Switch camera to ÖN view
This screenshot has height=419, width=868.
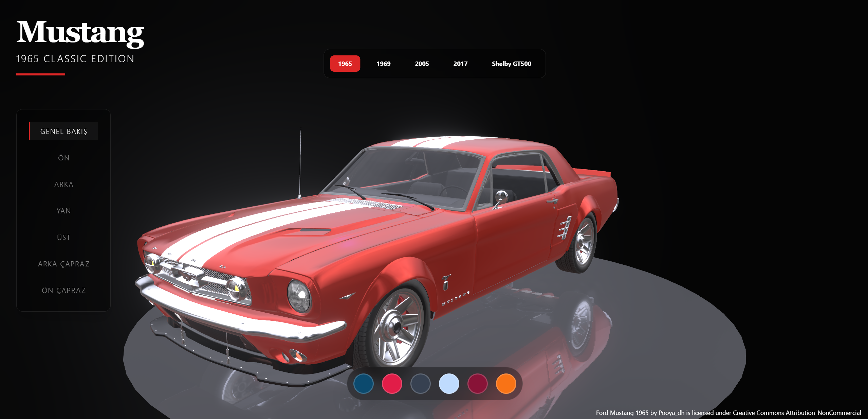[64, 158]
